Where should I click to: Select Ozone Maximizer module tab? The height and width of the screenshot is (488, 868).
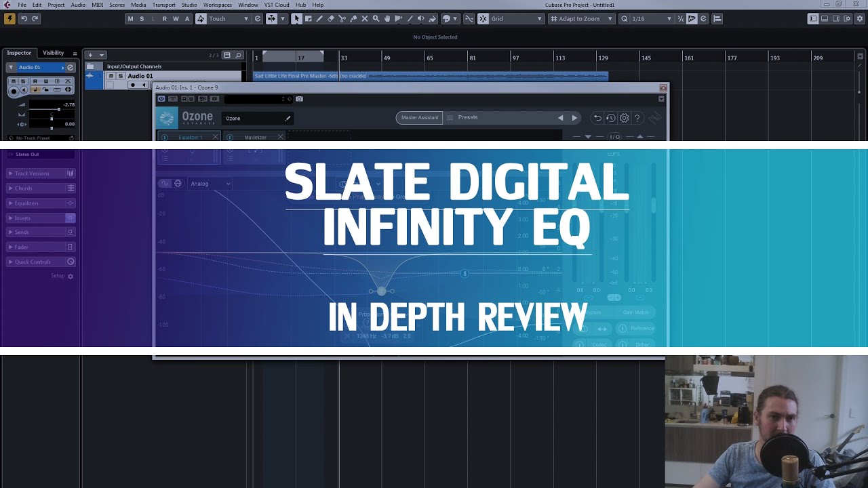(255, 137)
